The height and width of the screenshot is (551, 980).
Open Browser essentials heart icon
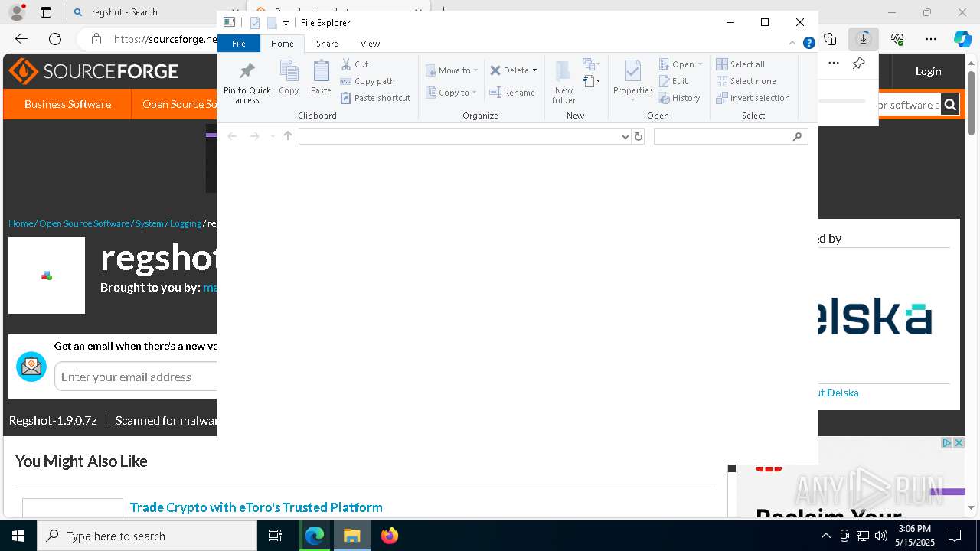coord(897,39)
